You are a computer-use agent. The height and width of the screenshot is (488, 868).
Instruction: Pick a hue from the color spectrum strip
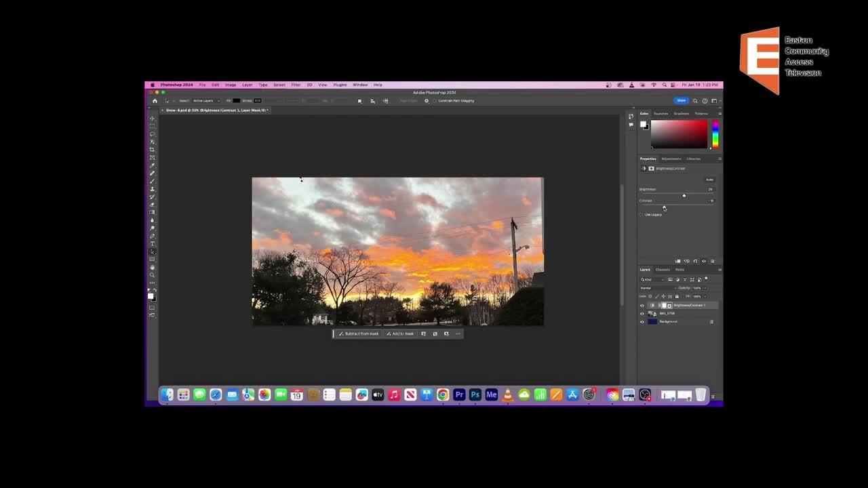tap(715, 134)
